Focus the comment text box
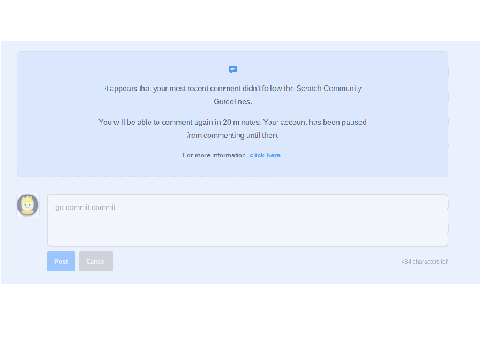Image resolution: width=480 pixels, height=360 pixels. (248, 220)
